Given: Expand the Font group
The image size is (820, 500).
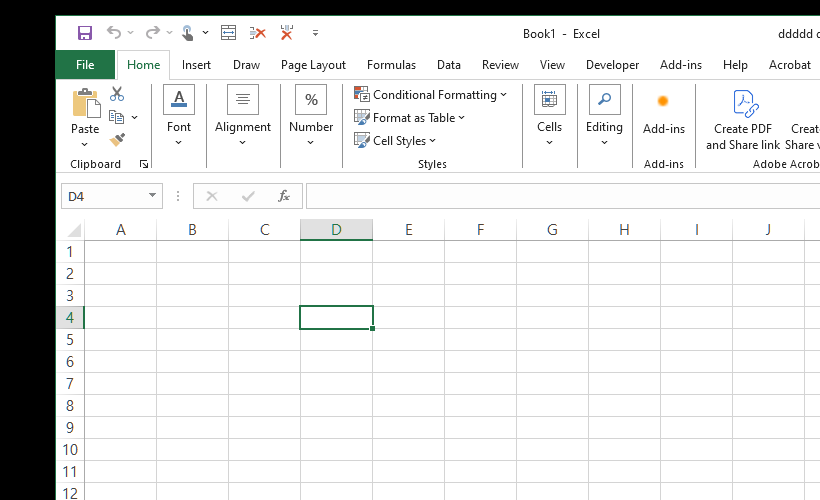Looking at the screenshot, I should [179, 116].
